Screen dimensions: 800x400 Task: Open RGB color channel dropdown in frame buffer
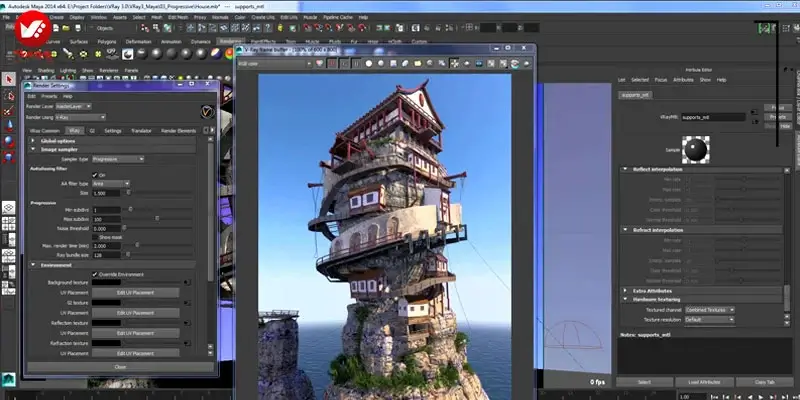[275, 64]
